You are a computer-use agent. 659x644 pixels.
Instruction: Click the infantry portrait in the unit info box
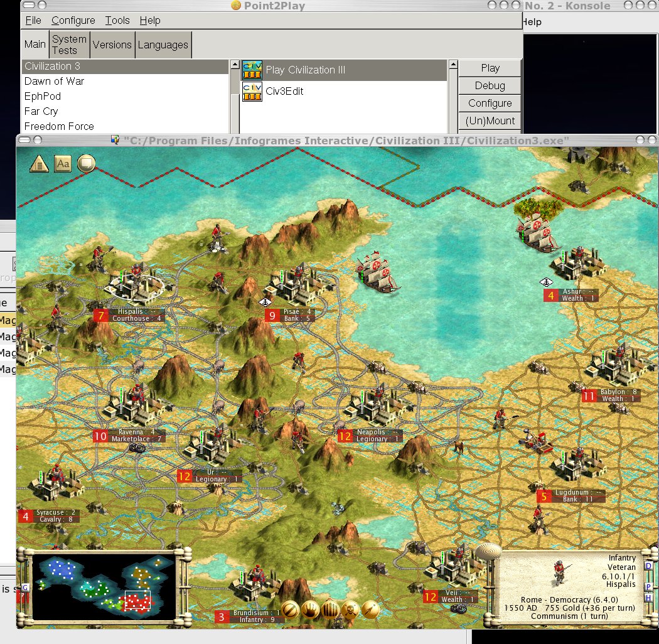(560, 572)
